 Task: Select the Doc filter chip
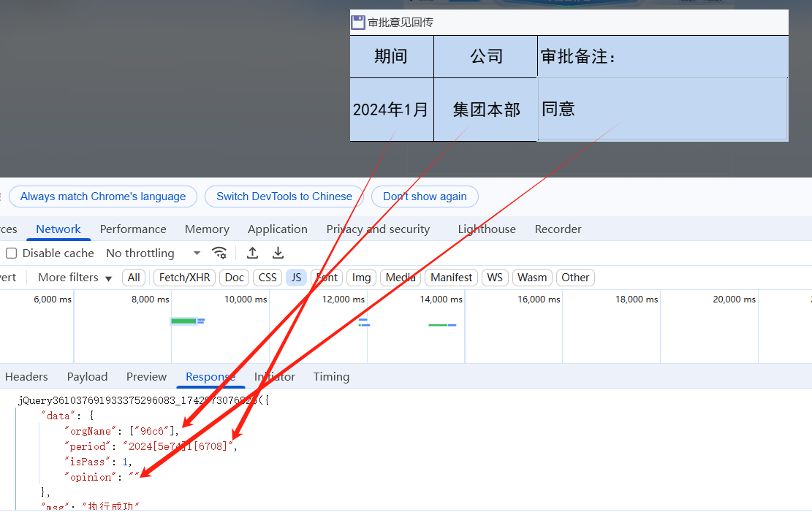point(234,278)
